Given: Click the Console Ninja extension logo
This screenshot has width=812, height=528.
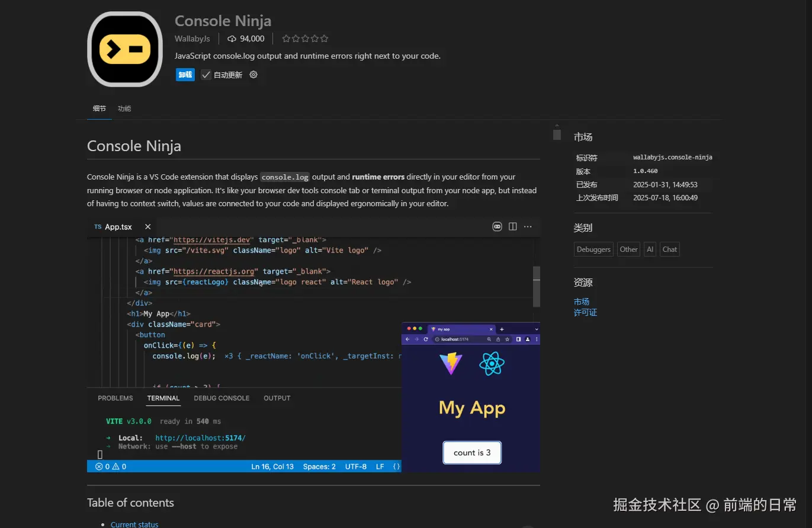Looking at the screenshot, I should [x=125, y=49].
